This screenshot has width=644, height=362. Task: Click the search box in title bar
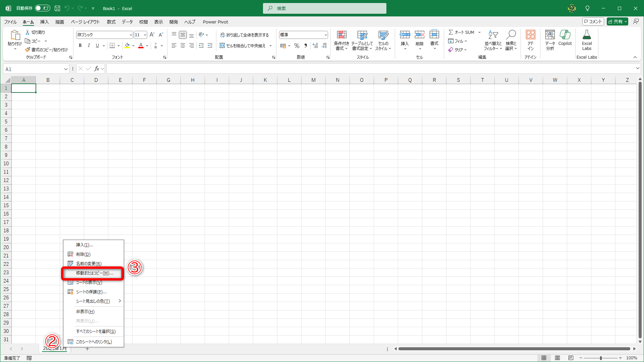pos(324,8)
